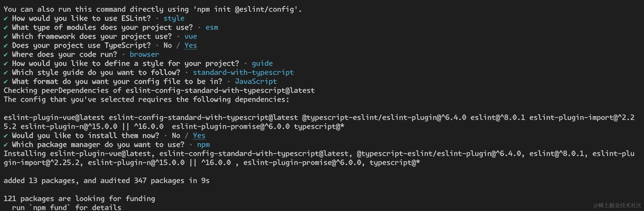Click the checkmark before 'Where does your code run'
This screenshot has height=211, width=644.
6,55
